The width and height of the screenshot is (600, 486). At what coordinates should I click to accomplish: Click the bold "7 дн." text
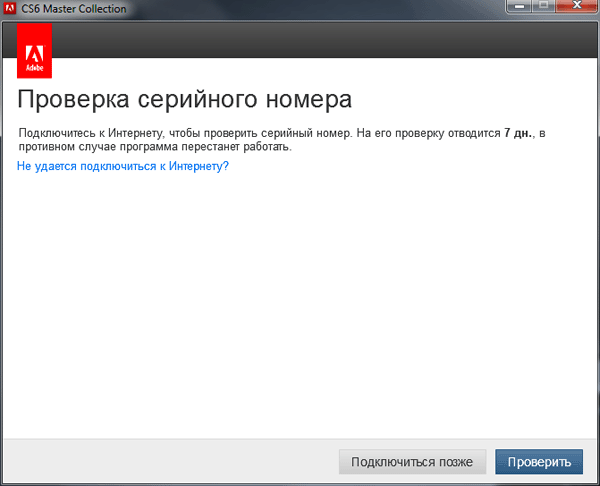tap(518, 133)
